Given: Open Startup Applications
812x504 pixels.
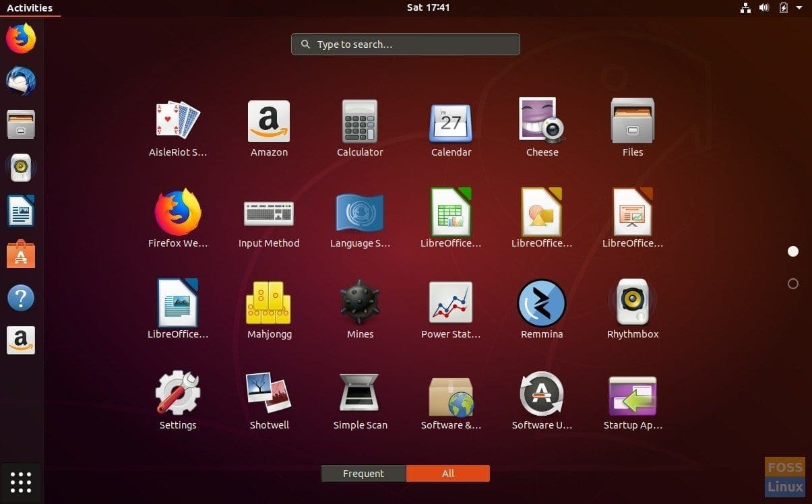Looking at the screenshot, I should pyautogui.click(x=633, y=396).
